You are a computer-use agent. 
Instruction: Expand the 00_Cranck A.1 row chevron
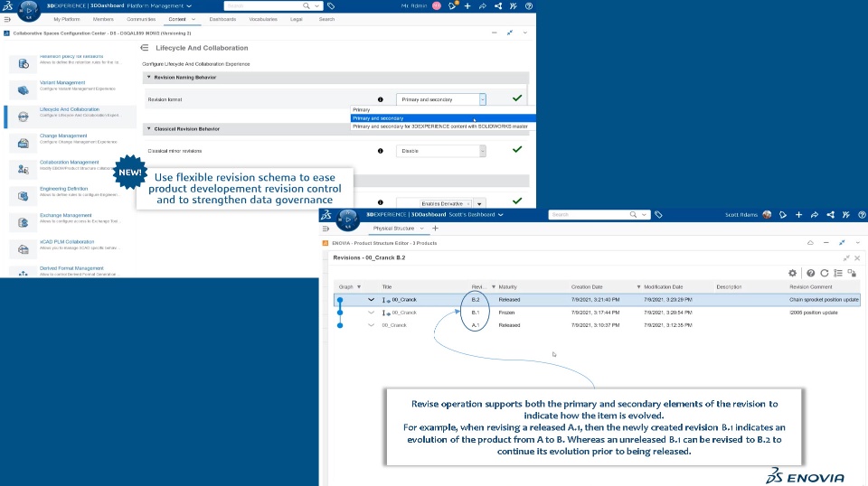point(371,325)
